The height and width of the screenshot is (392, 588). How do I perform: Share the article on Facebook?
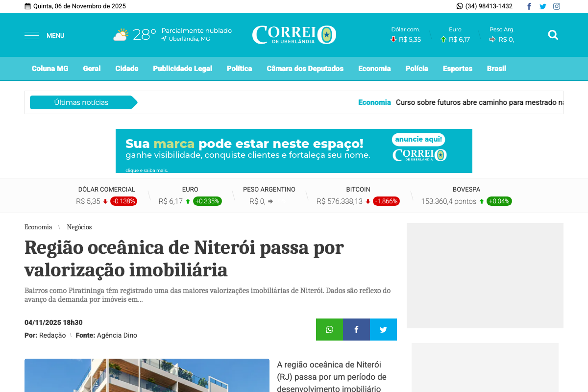pyautogui.click(x=356, y=329)
